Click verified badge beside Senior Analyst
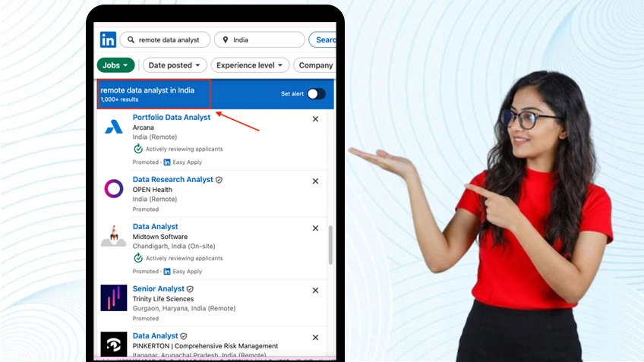The width and height of the screenshot is (644, 362). point(190,289)
